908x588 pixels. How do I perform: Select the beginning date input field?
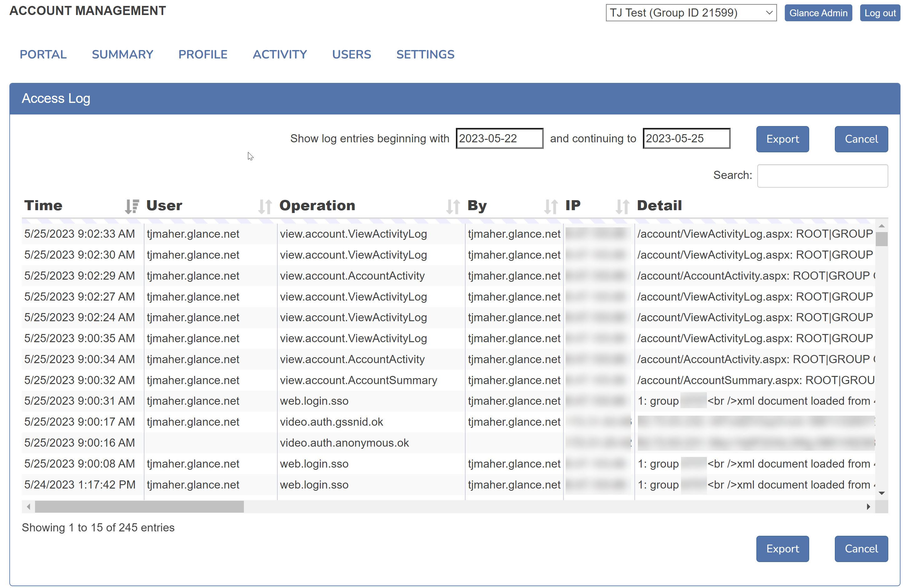tap(499, 138)
